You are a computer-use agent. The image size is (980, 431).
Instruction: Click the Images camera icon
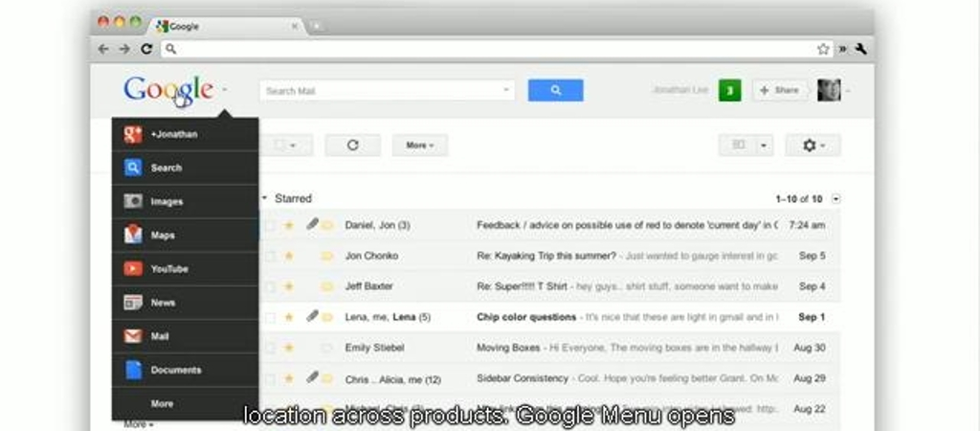tap(133, 201)
